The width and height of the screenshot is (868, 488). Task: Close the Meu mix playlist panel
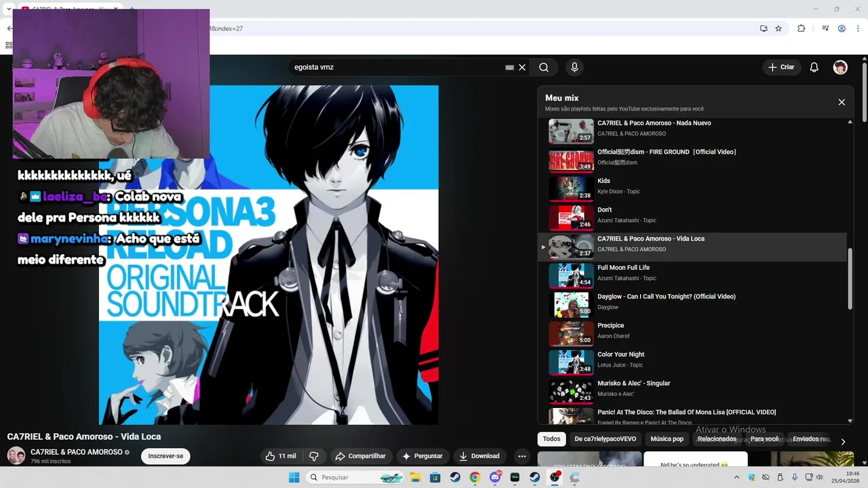point(842,102)
